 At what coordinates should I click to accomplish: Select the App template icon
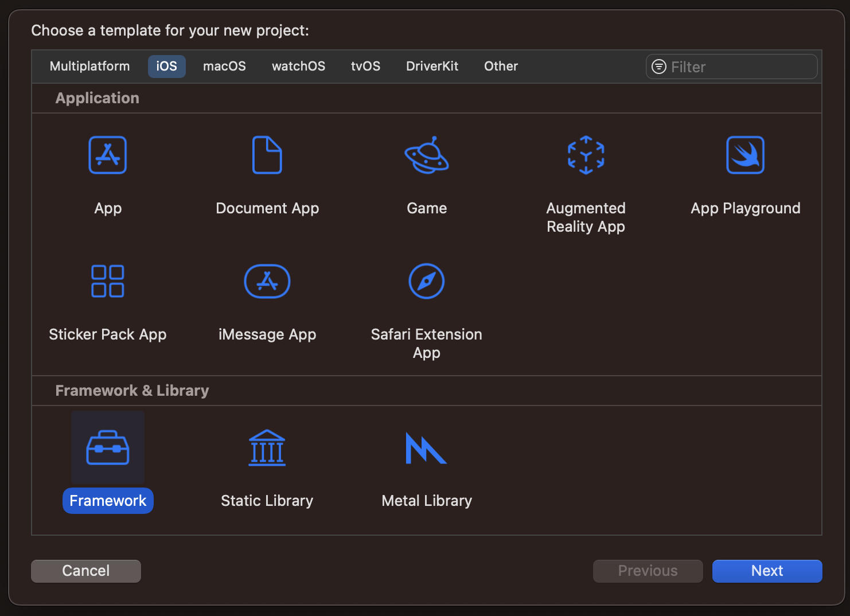click(x=108, y=155)
